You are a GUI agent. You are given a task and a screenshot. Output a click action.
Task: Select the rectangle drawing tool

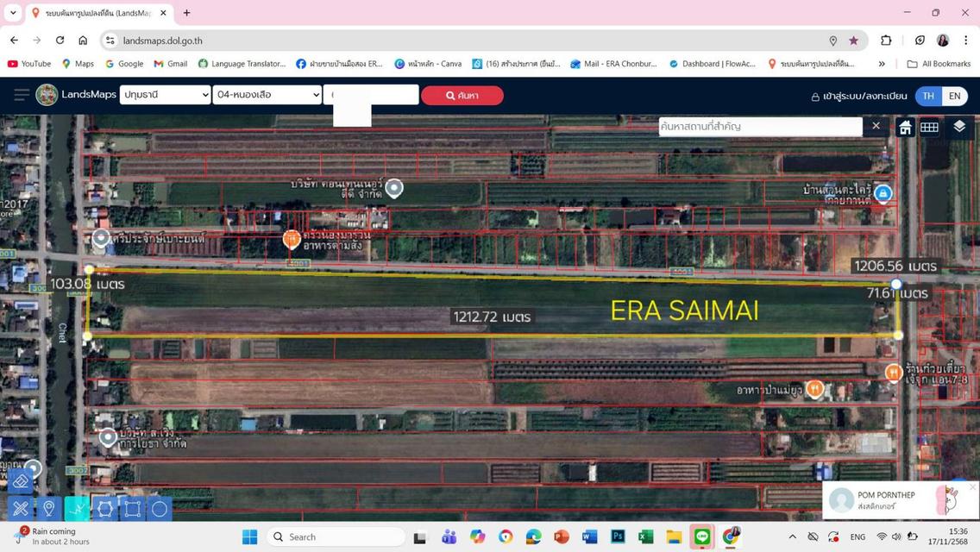pyautogui.click(x=132, y=509)
